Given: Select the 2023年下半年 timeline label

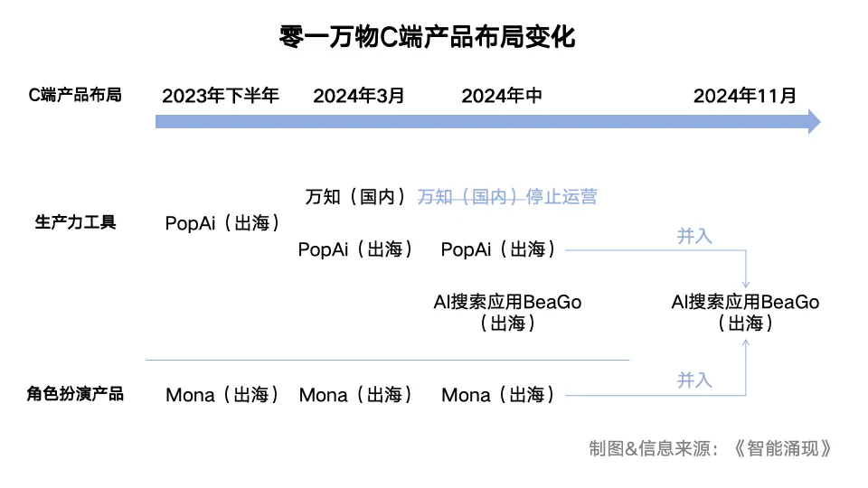Looking at the screenshot, I should click(x=221, y=96).
